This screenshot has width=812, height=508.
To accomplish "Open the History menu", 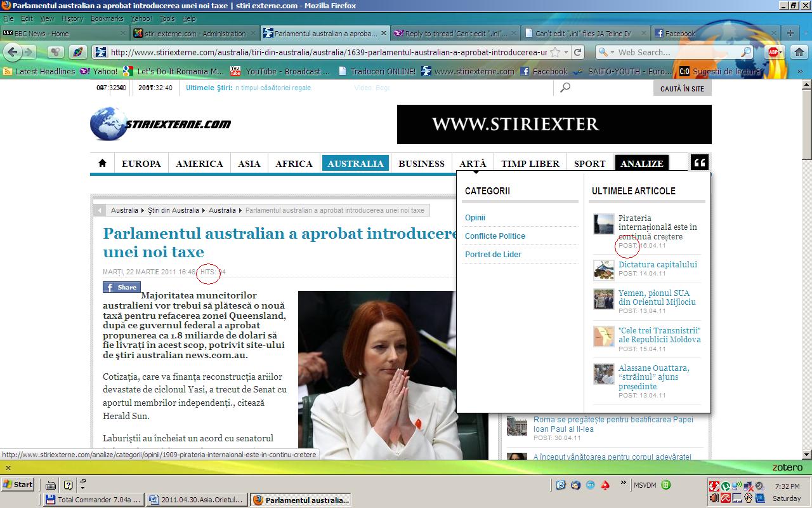I will [72, 19].
